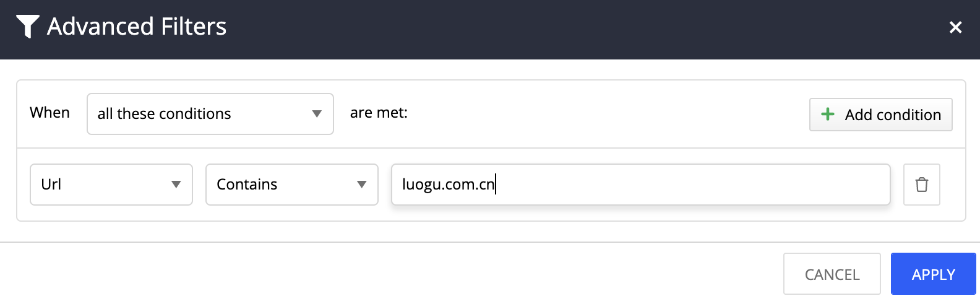Click the green plus icon
The image size is (980, 301).
(x=827, y=114)
